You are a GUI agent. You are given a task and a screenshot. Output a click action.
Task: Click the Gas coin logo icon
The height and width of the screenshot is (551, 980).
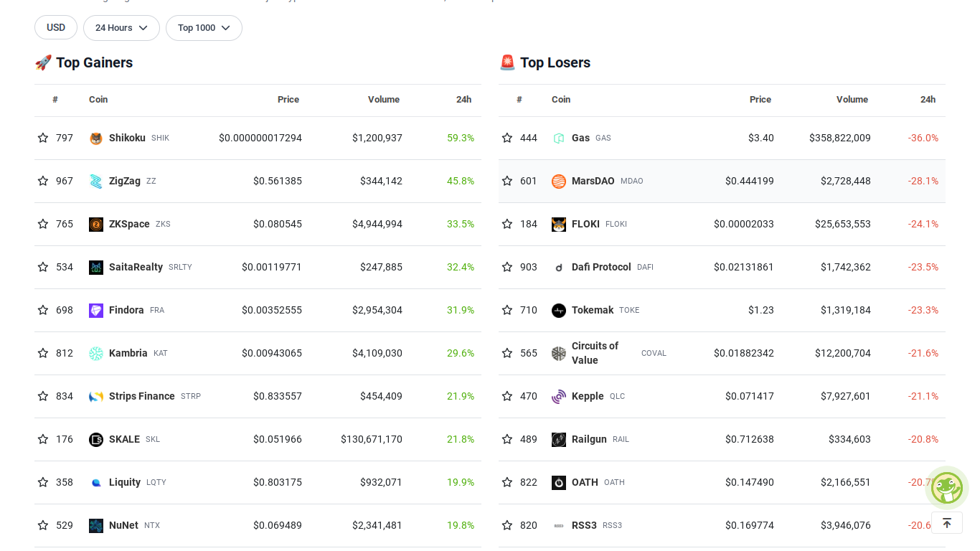click(x=559, y=138)
